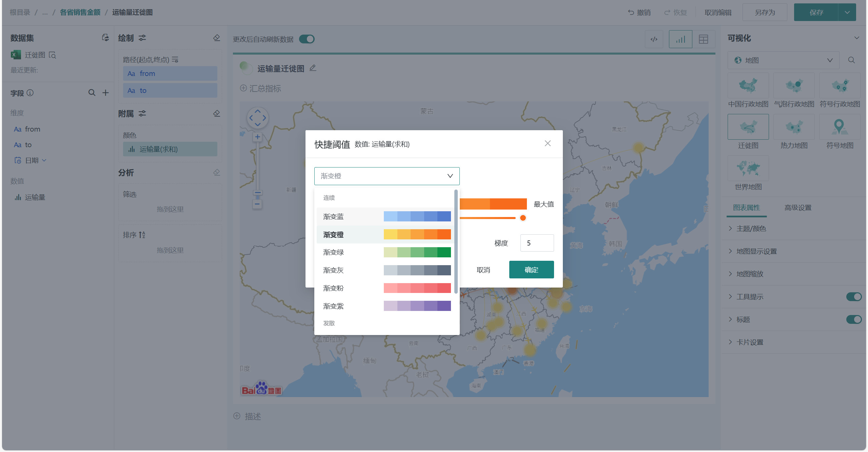Switch to 高级设置 tab
Image resolution: width=868 pixels, height=452 pixels.
[797, 208]
